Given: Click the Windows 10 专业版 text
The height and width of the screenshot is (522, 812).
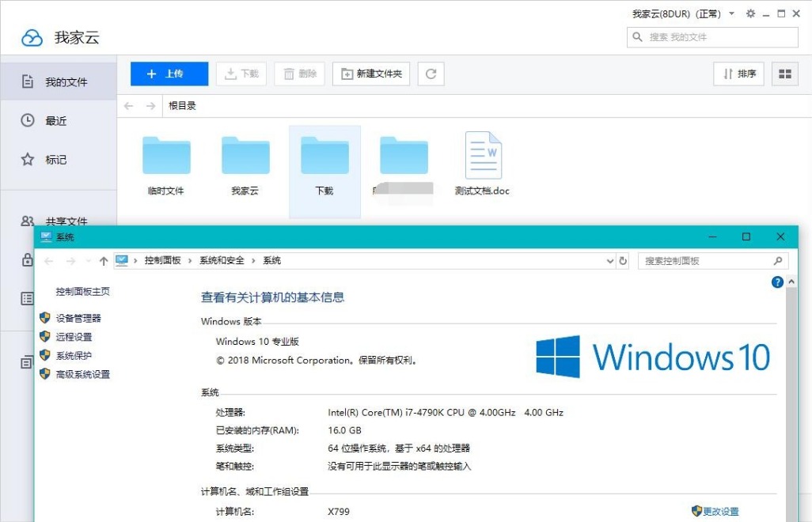Looking at the screenshot, I should point(257,342).
